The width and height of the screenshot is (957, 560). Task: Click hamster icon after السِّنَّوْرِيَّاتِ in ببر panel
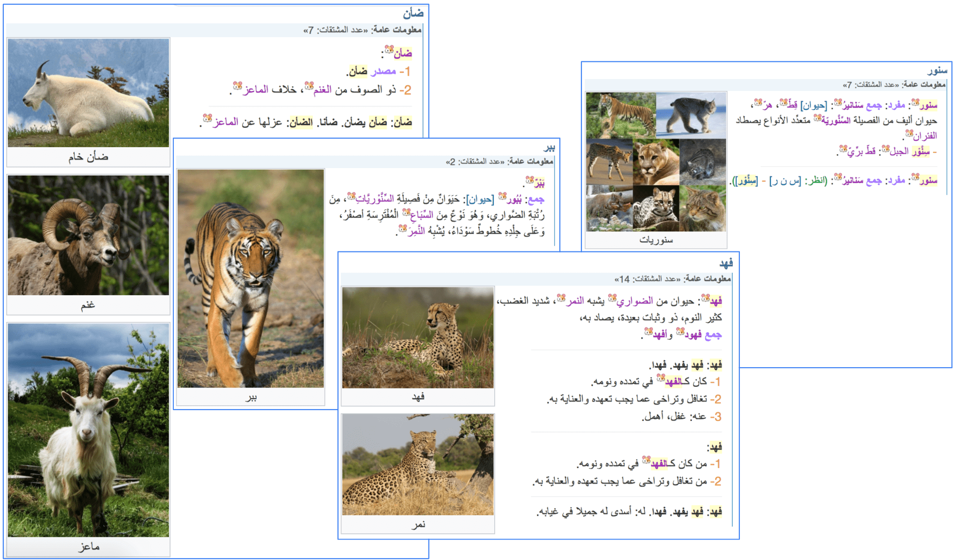click(x=351, y=196)
